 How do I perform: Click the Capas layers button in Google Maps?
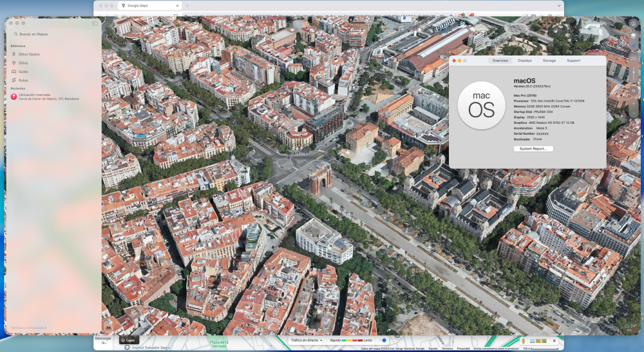(129, 340)
